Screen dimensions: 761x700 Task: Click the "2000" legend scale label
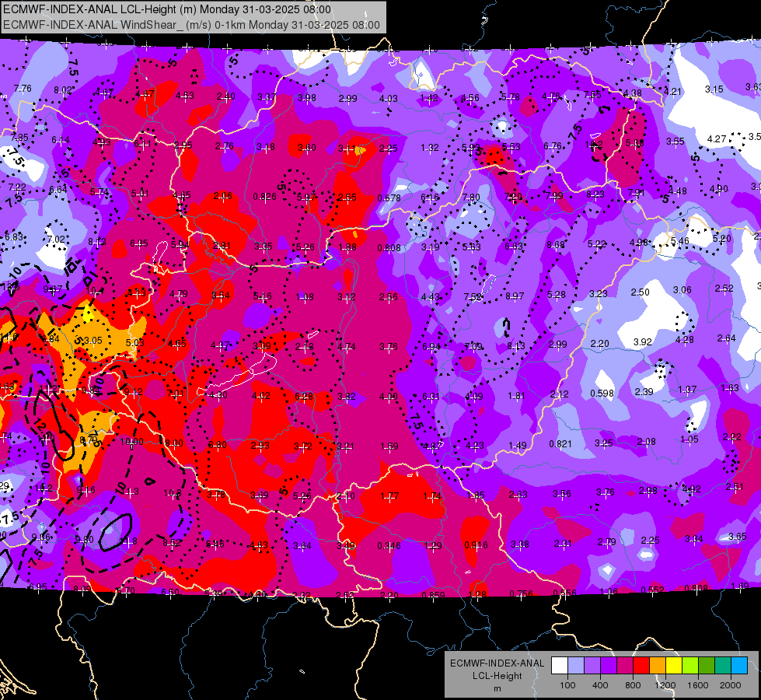pyautogui.click(x=731, y=685)
